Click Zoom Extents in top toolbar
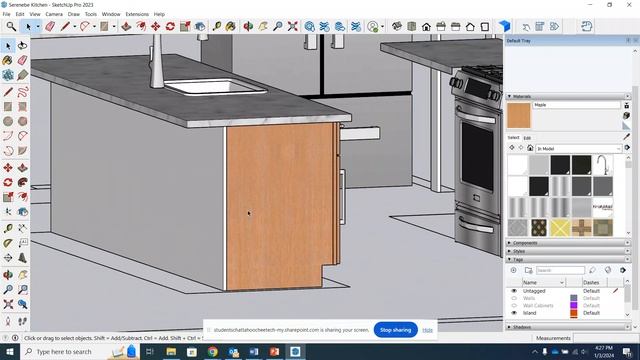This screenshot has height=360, width=640. point(293,27)
